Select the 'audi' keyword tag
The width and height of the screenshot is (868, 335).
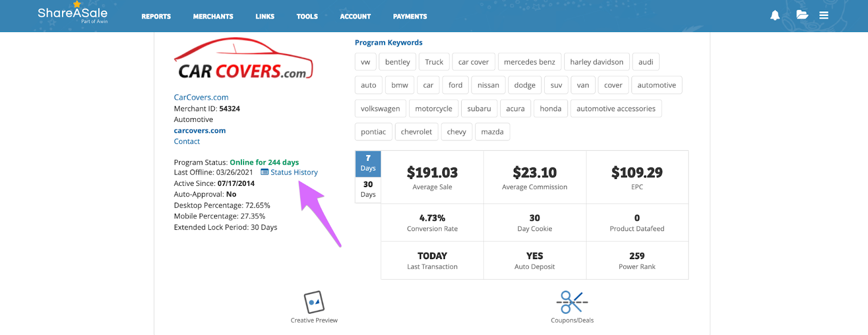coord(646,62)
